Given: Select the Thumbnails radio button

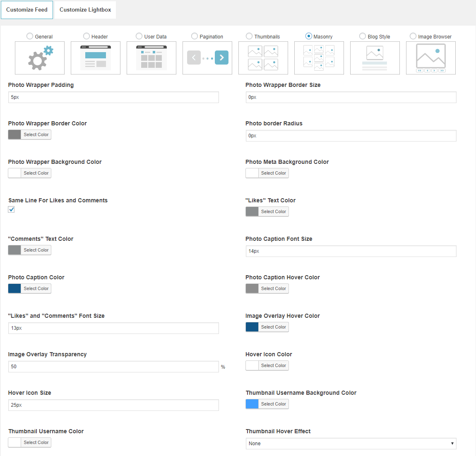Looking at the screenshot, I should tap(249, 36).
